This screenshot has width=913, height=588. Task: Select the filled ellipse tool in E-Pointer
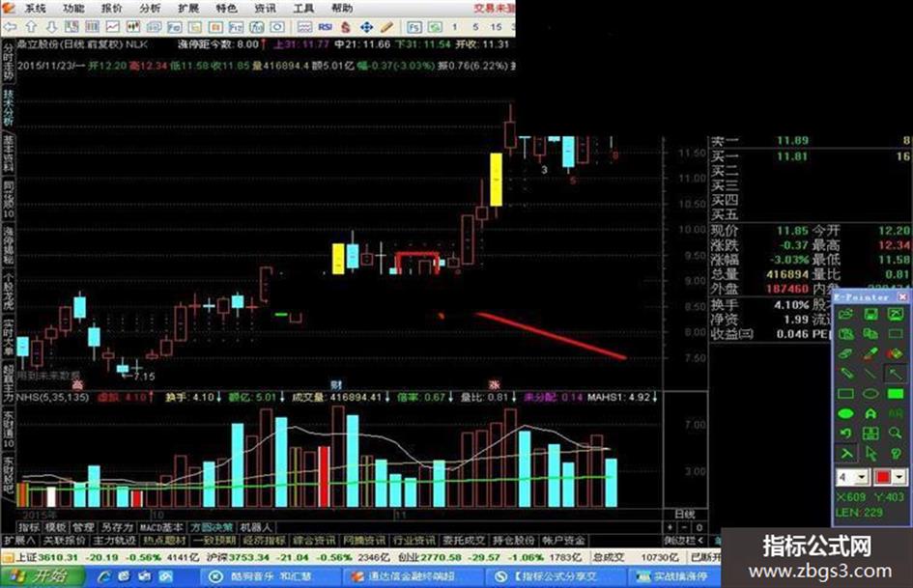[845, 413]
